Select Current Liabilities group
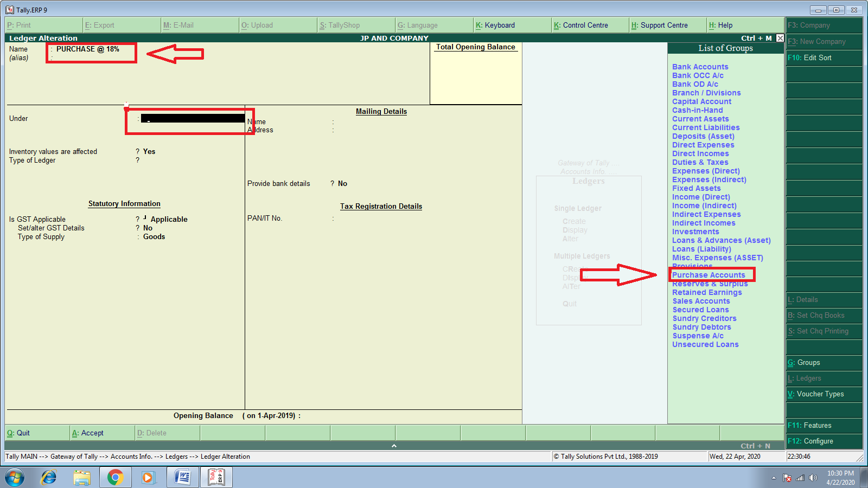868x488 pixels. [x=706, y=127]
